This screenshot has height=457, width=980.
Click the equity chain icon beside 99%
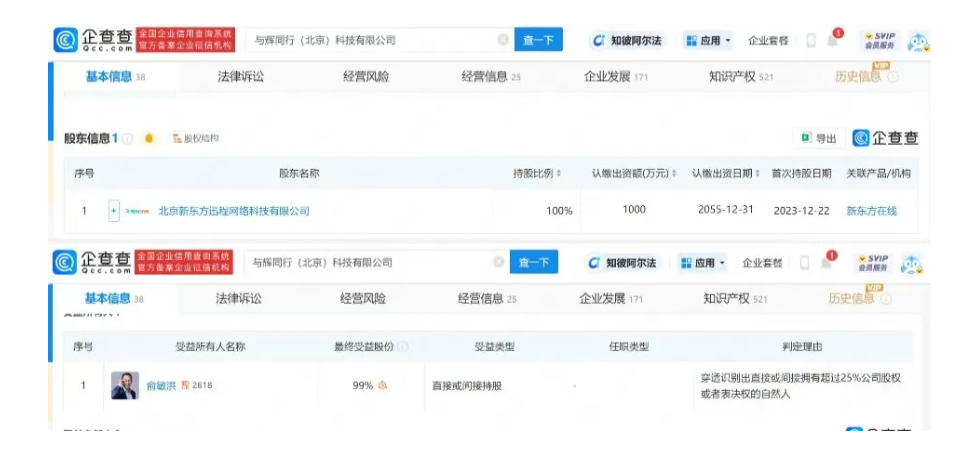tap(382, 386)
